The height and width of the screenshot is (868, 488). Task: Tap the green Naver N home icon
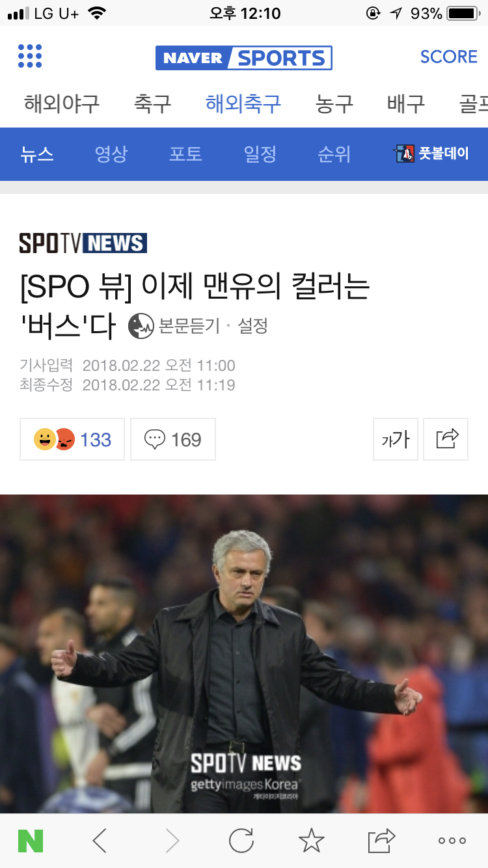click(31, 841)
